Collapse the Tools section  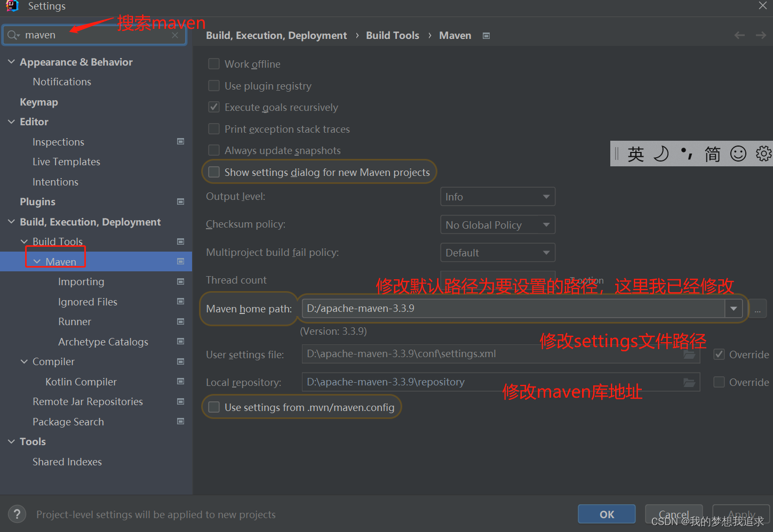tap(11, 441)
